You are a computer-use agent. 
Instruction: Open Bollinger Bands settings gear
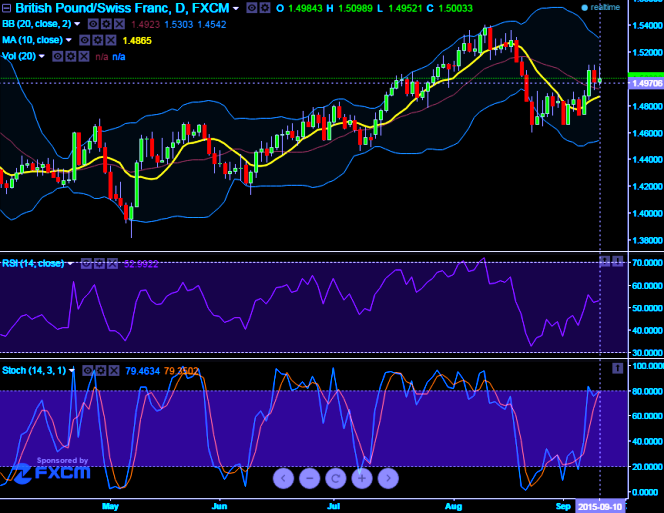[x=106, y=24]
